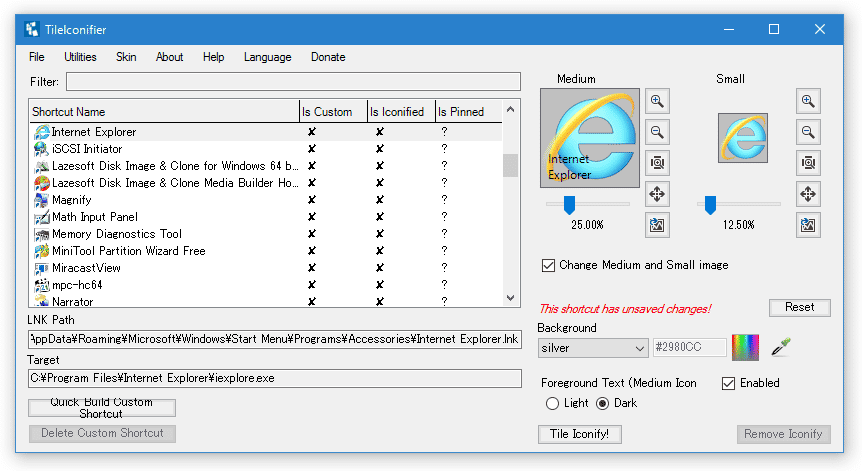The image size is (862, 471).
Task: Sort by the Is Iconified column
Action: [401, 112]
